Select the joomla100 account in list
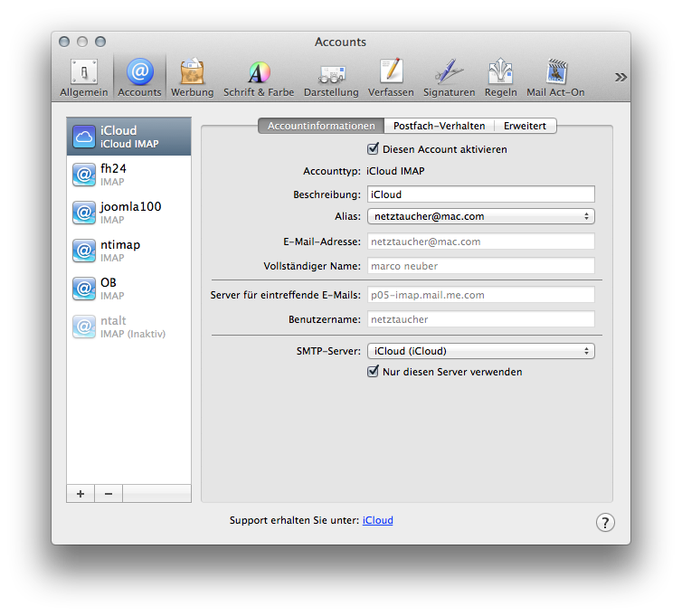Viewport: 682px width, 616px height. click(128, 212)
